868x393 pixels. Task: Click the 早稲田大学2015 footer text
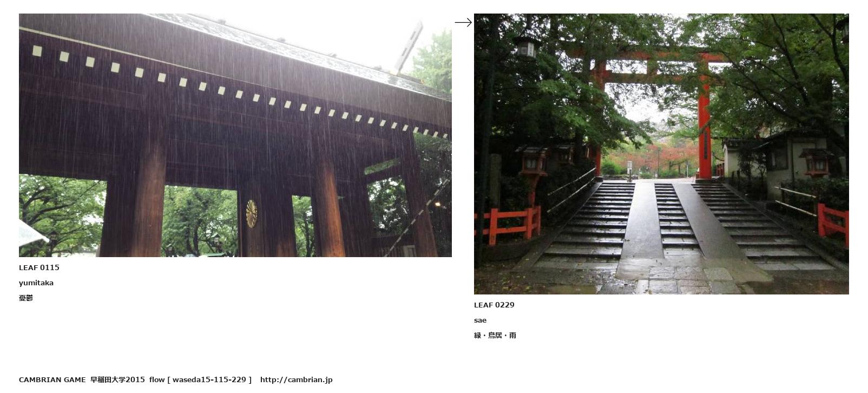pos(117,379)
